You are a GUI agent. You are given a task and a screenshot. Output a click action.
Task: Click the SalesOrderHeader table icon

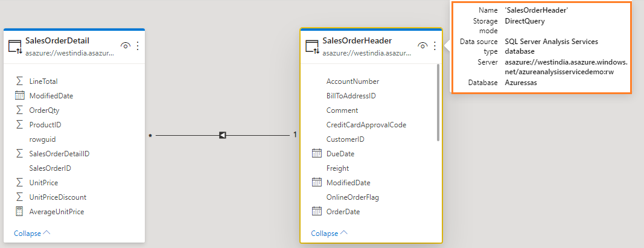(313, 47)
